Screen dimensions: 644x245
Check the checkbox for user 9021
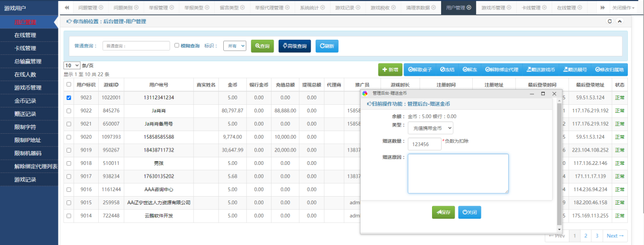click(68, 124)
